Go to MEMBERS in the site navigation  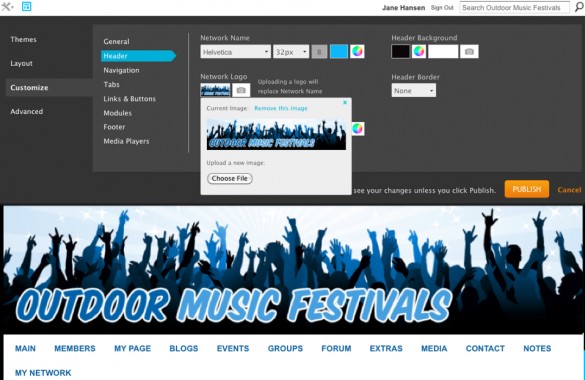75,348
